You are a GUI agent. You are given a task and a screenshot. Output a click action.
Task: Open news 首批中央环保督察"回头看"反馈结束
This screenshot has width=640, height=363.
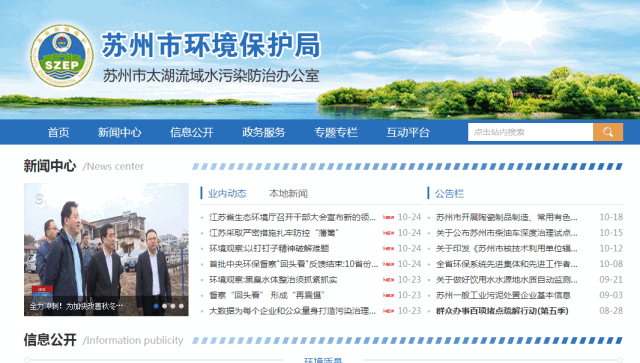[293, 264]
